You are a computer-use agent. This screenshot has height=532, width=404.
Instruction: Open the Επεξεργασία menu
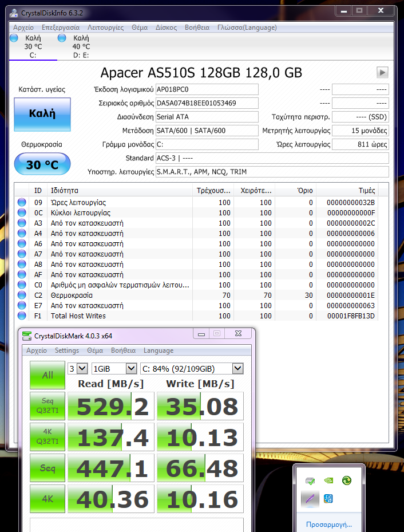tap(61, 27)
